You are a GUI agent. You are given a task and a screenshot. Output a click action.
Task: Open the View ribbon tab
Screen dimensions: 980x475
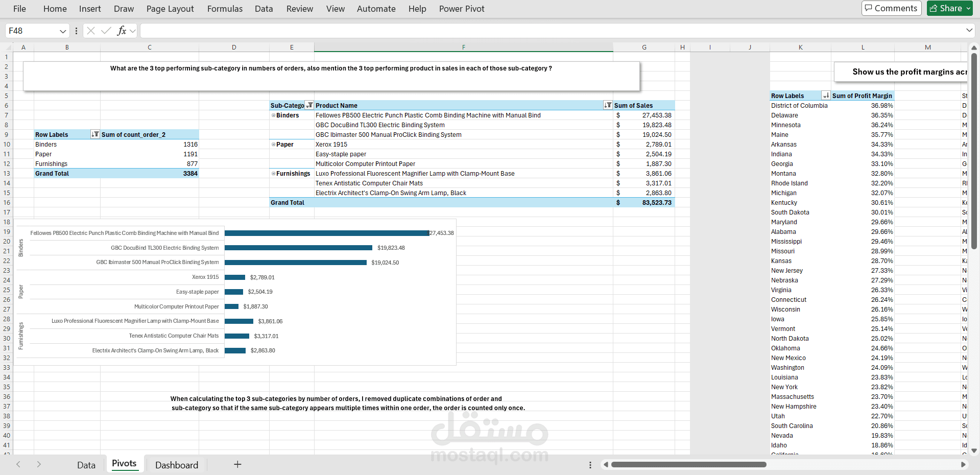pyautogui.click(x=336, y=9)
